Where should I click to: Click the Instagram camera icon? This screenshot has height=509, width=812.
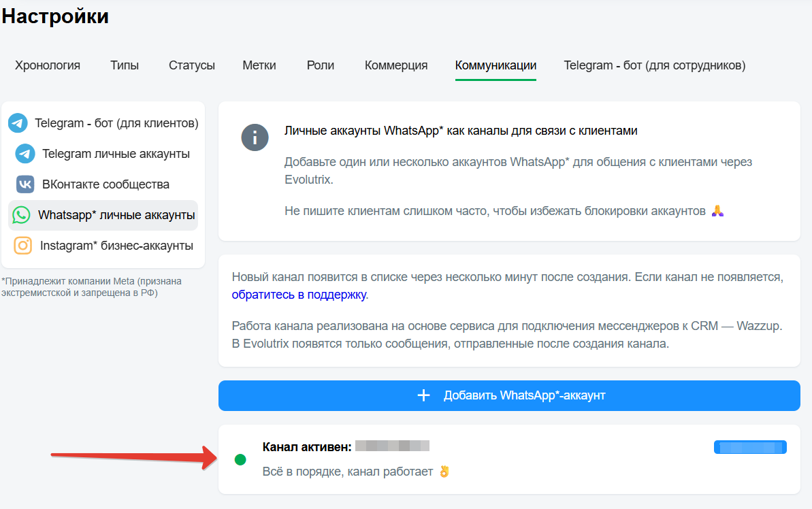click(x=22, y=246)
